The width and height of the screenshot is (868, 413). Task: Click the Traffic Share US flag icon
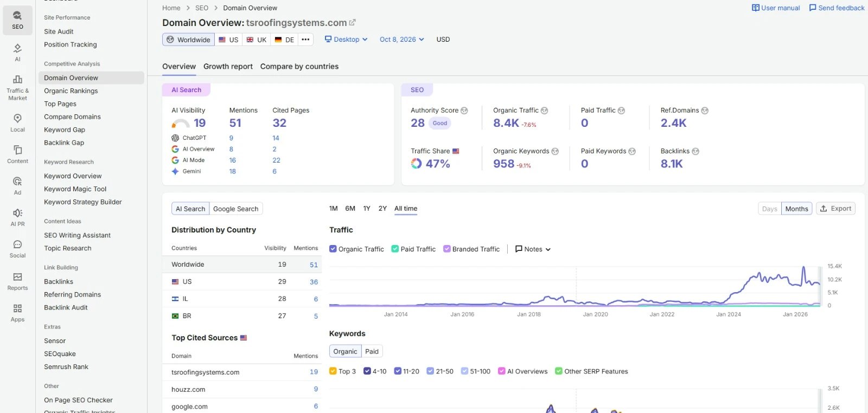point(456,151)
